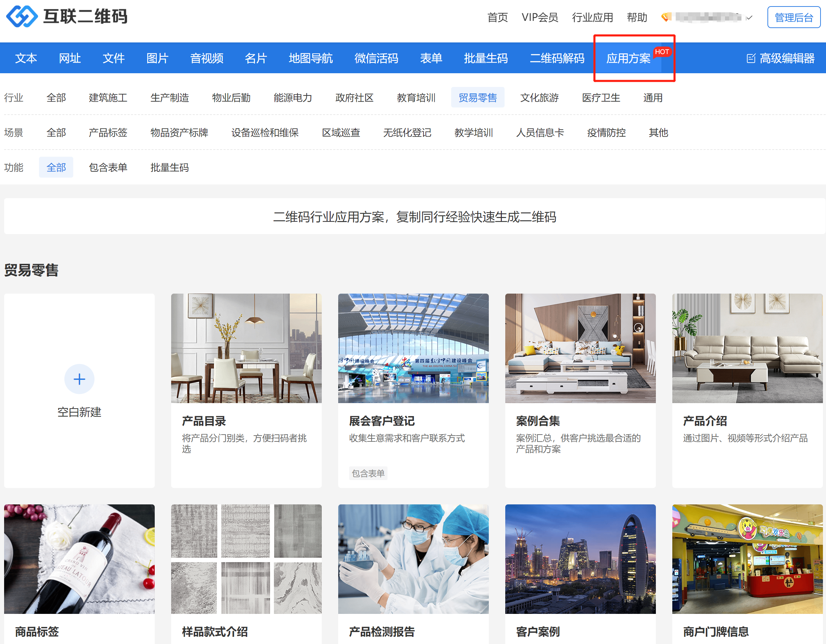Click the 管理后台 button
Viewport: 826px width, 644px height.
tap(793, 17)
